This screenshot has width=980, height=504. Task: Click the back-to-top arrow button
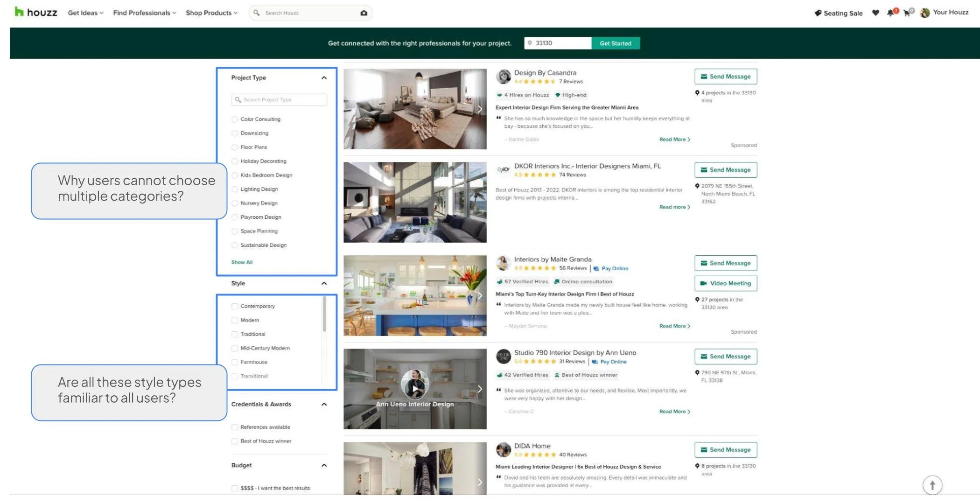[932, 485]
